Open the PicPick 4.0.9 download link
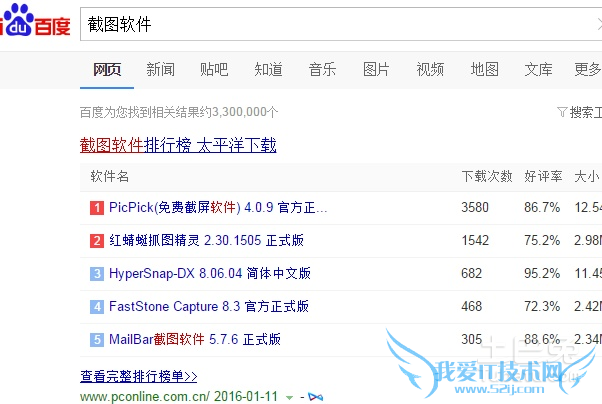 pos(218,207)
